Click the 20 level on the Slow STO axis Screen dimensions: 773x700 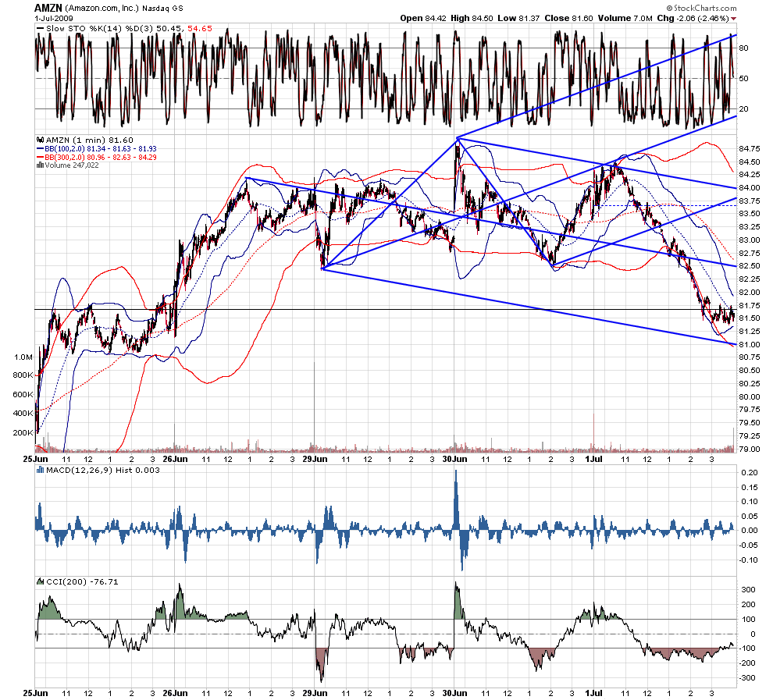tap(743, 109)
